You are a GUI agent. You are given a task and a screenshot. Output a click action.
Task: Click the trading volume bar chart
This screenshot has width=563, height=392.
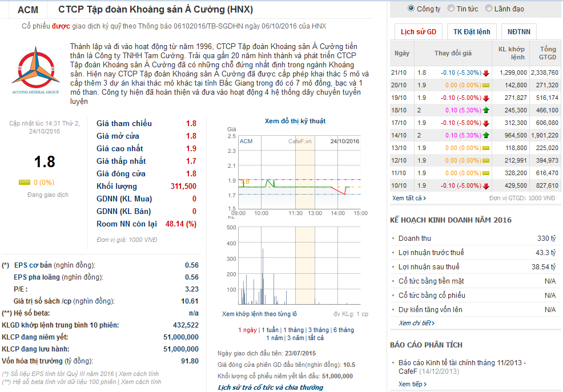coord(299,266)
